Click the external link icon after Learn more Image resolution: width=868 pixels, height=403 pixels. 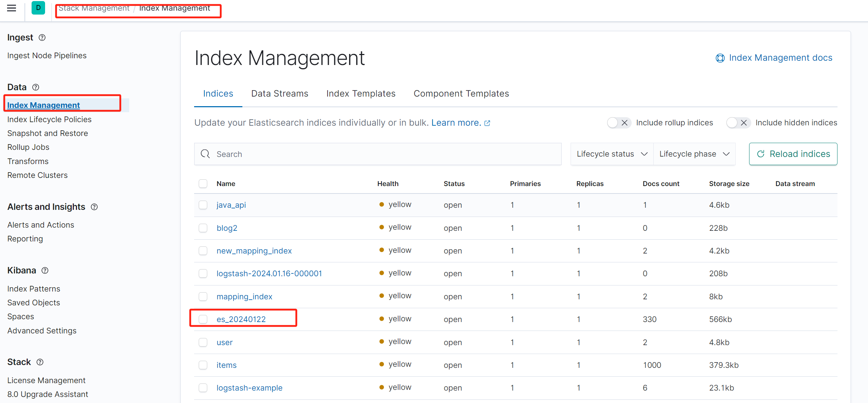[487, 123]
